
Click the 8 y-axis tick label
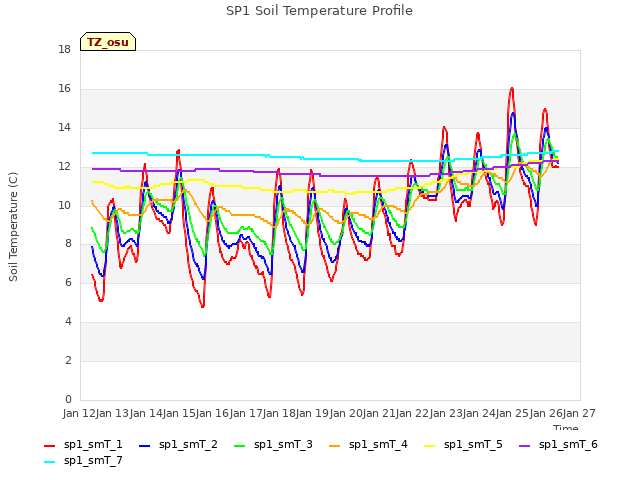click(x=68, y=244)
